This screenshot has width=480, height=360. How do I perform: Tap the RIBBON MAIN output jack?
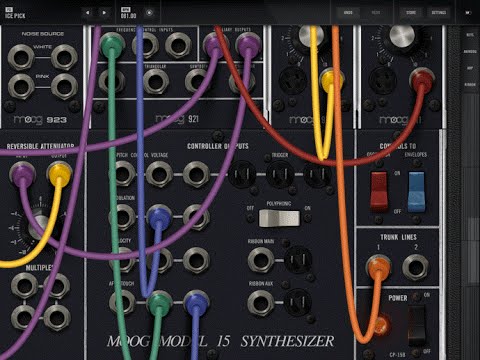pyautogui.click(x=261, y=260)
